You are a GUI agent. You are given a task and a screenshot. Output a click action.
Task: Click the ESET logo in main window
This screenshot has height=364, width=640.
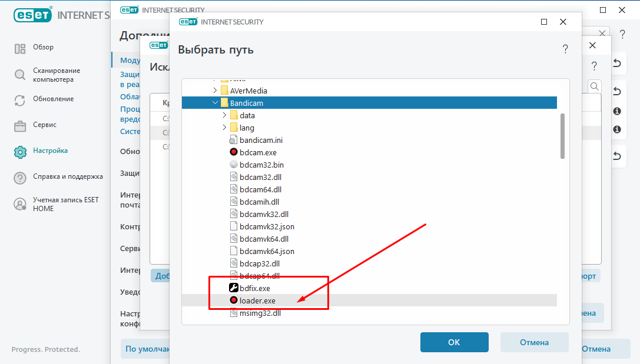(32, 15)
